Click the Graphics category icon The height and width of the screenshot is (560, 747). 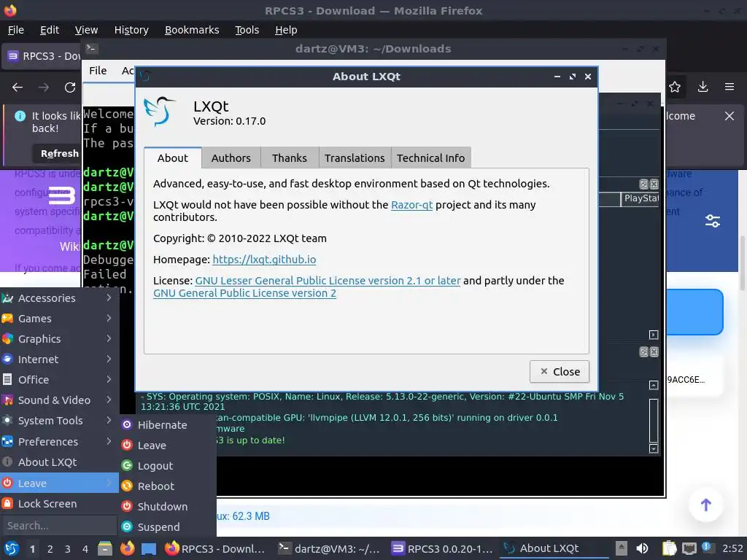tap(7, 339)
